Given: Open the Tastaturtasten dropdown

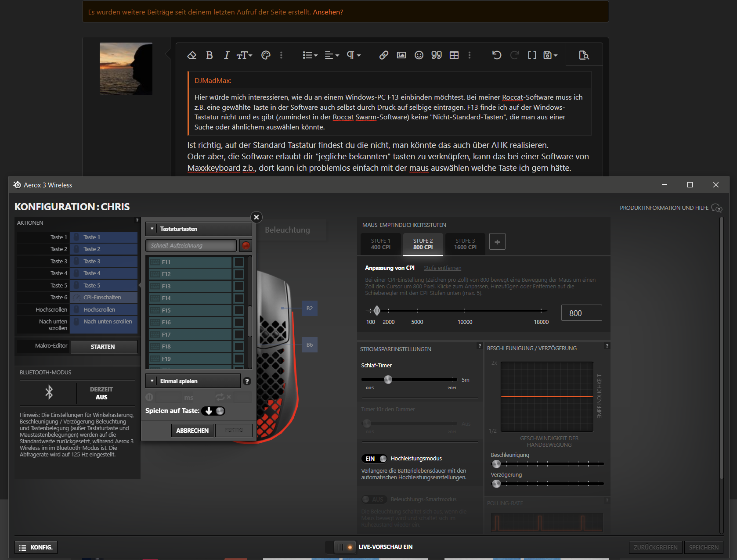Looking at the screenshot, I should click(199, 229).
